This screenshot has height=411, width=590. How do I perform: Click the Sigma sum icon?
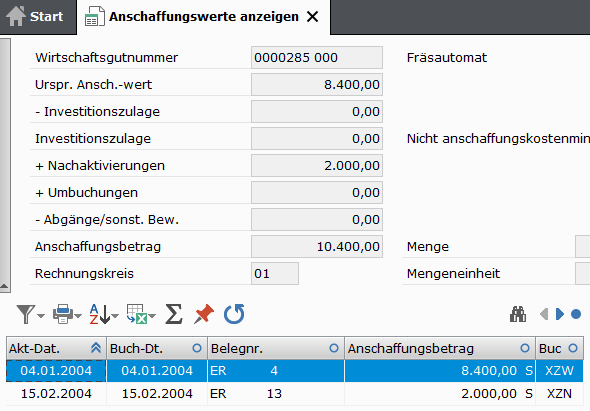click(x=174, y=314)
